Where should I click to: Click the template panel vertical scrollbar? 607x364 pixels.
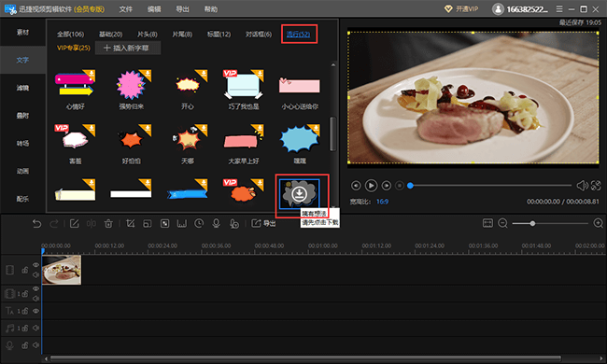333,133
